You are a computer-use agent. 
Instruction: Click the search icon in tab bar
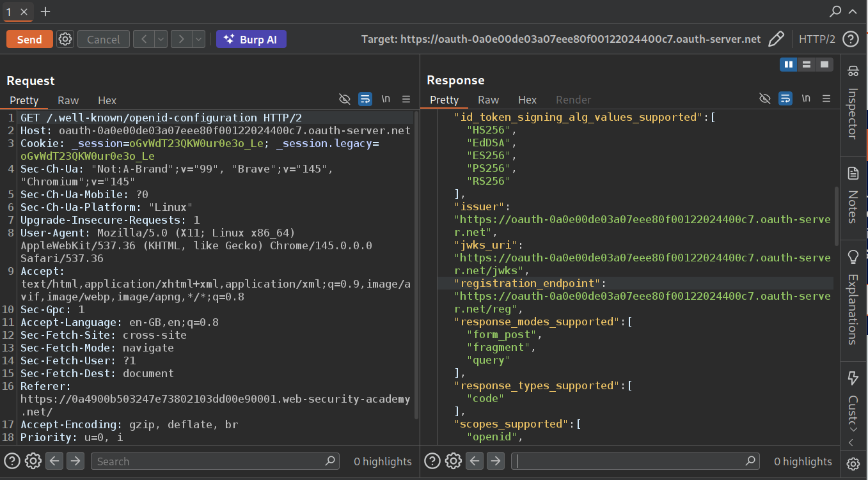(x=835, y=12)
